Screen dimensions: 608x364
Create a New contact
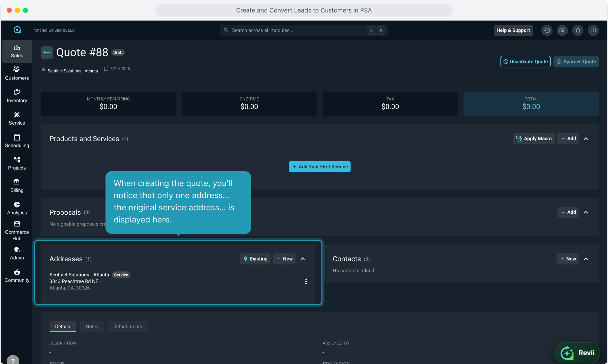(x=568, y=259)
